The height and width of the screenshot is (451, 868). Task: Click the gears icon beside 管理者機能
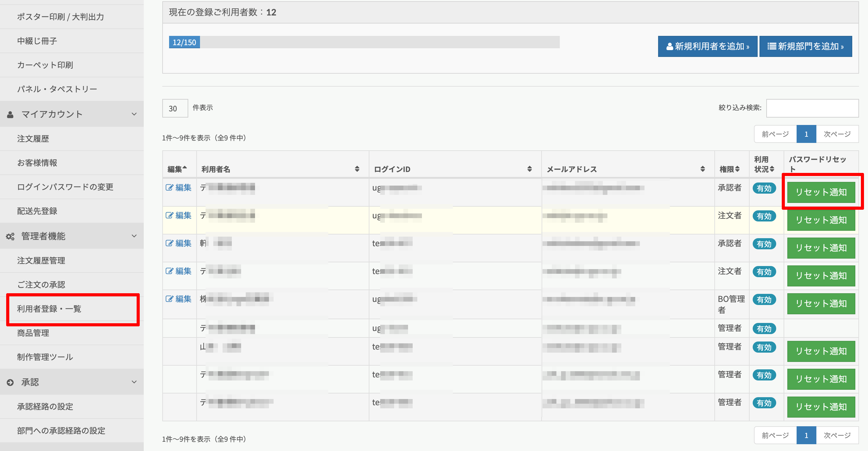10,236
